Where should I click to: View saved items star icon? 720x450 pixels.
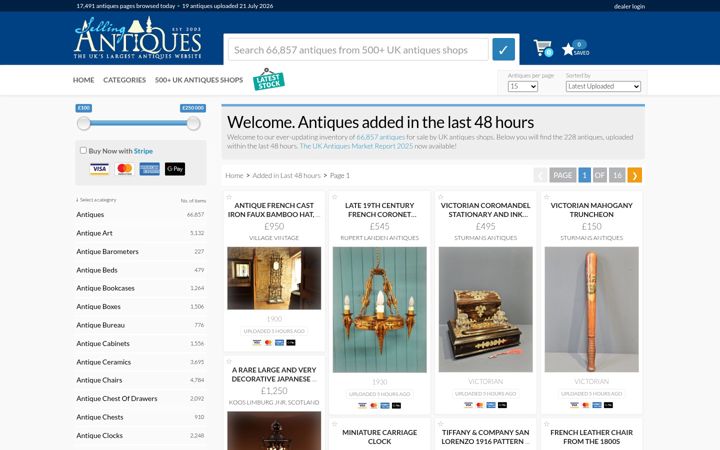pos(575,48)
